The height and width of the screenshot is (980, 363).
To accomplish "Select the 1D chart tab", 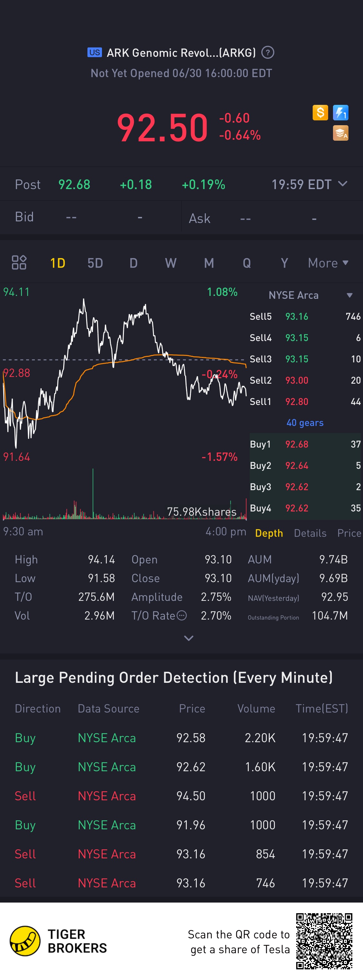I will [58, 263].
